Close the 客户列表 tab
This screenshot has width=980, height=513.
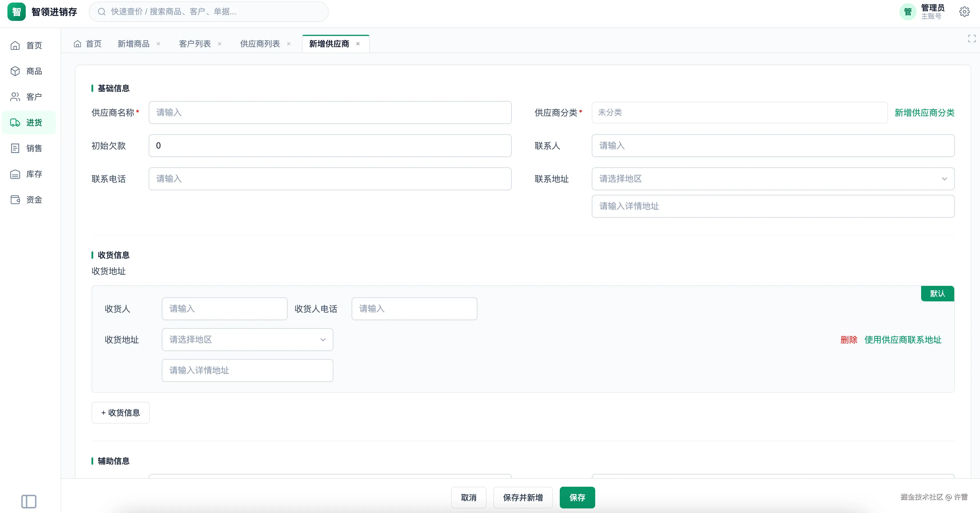point(220,44)
